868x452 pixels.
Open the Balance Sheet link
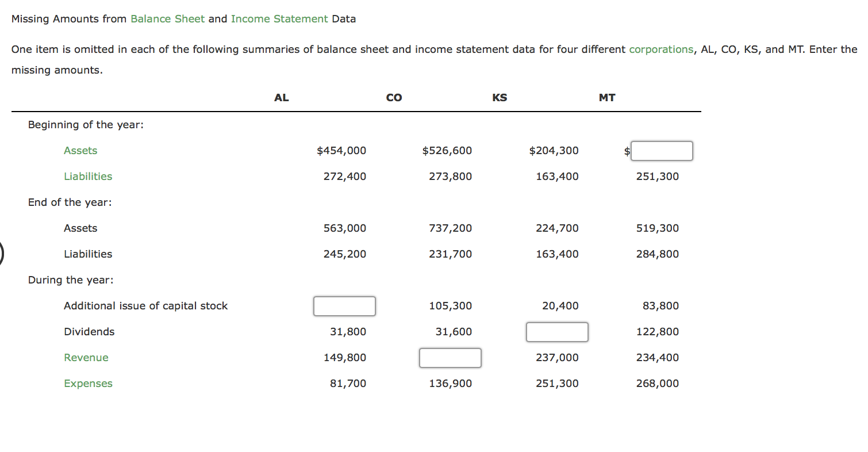pyautogui.click(x=167, y=19)
